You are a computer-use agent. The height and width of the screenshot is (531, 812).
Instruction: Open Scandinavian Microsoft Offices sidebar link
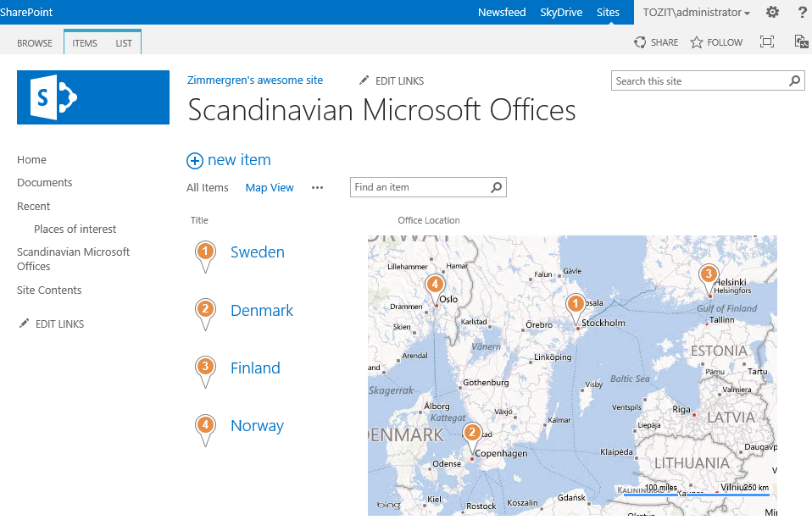click(x=74, y=259)
